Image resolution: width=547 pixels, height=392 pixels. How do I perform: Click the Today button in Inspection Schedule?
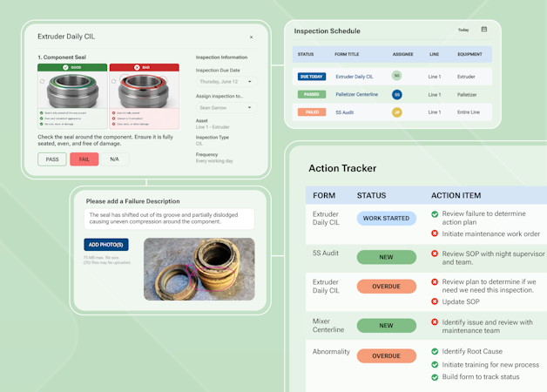click(x=463, y=30)
